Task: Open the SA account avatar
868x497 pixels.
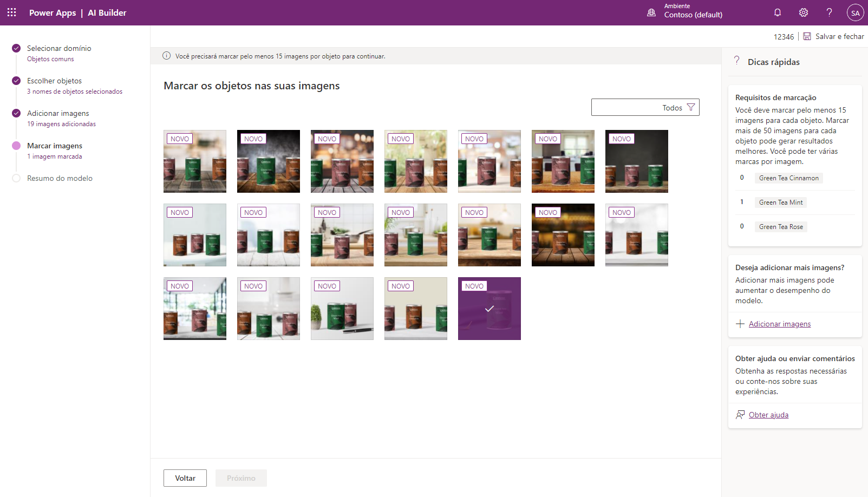Action: pos(855,13)
